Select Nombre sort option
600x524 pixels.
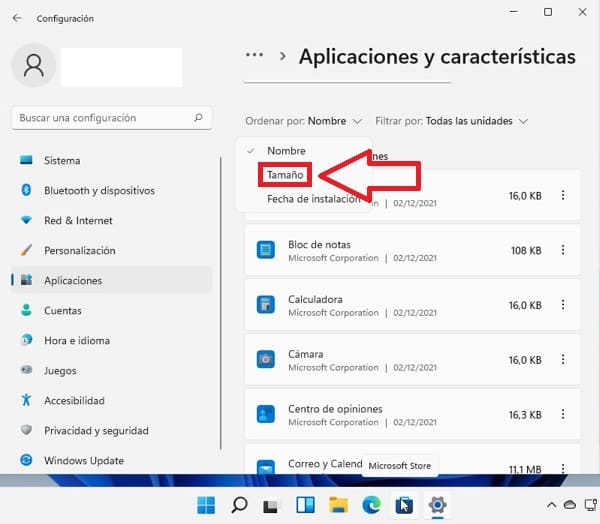tap(286, 151)
